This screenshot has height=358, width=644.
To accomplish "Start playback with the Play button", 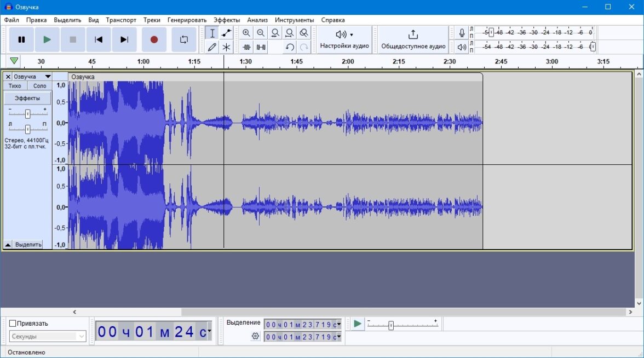I will 47,39.
